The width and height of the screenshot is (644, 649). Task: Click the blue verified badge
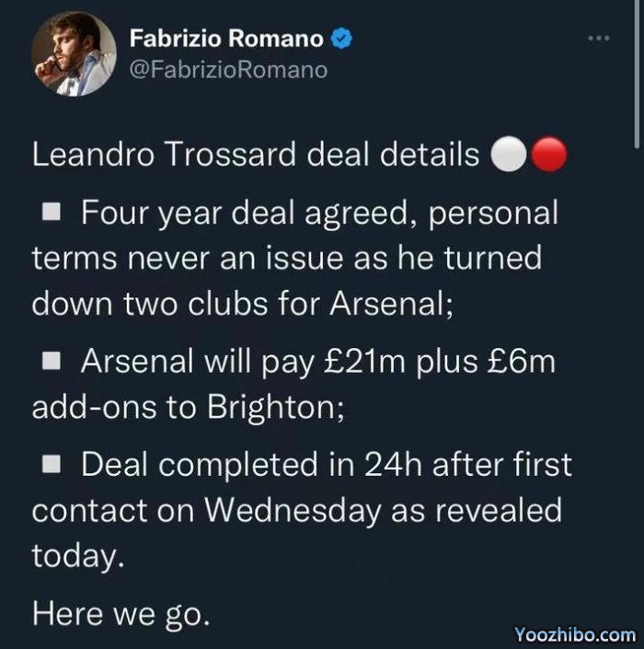tap(342, 39)
